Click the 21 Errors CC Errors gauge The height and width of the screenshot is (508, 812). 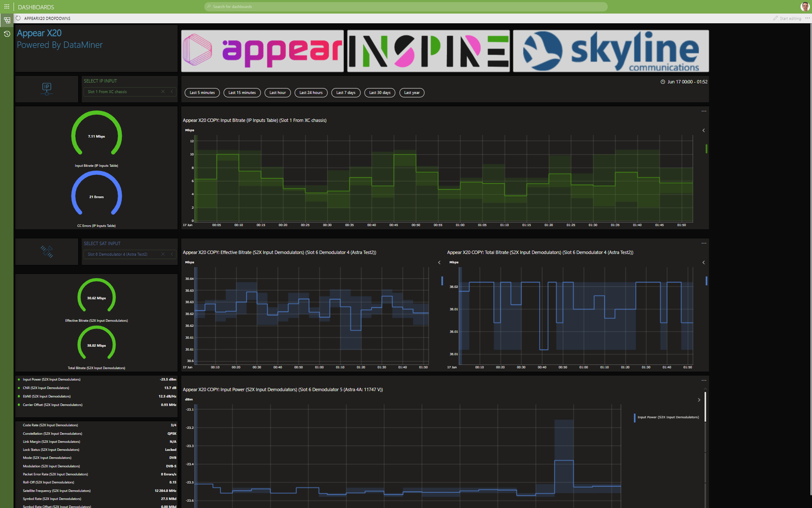coord(96,193)
